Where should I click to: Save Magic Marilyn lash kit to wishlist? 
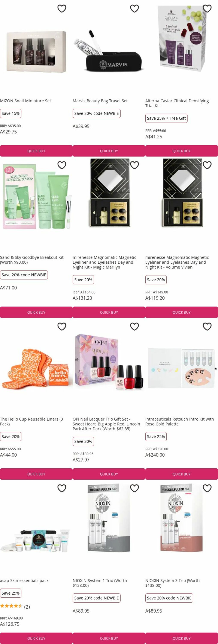click(x=134, y=165)
